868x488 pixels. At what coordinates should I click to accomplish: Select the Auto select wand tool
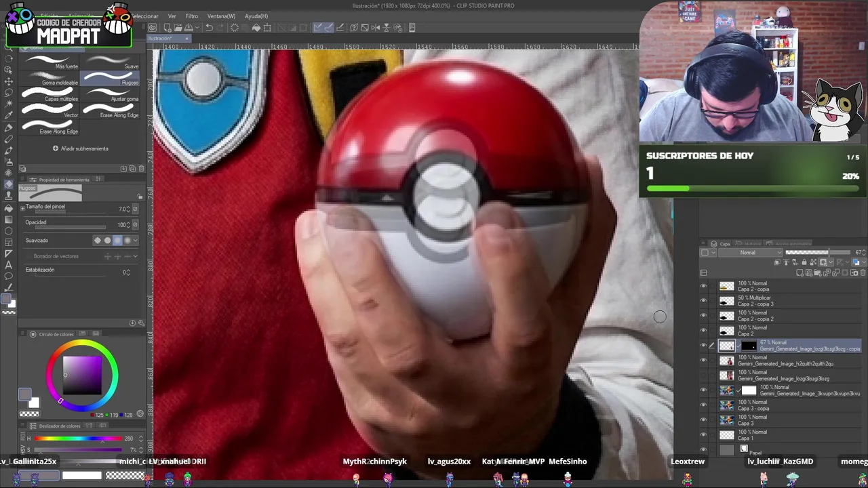click(9, 104)
